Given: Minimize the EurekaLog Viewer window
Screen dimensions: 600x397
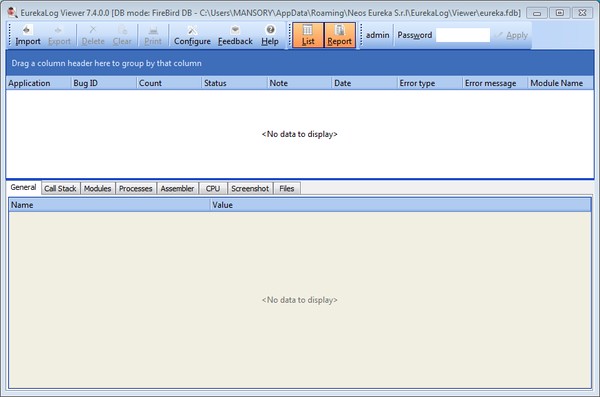Looking at the screenshot, I should click(x=537, y=13).
